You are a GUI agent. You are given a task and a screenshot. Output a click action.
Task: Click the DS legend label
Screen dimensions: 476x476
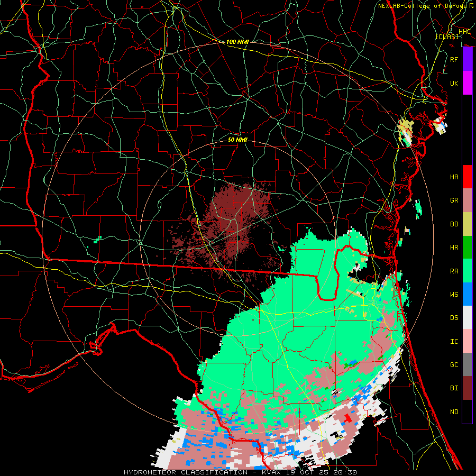point(454,318)
